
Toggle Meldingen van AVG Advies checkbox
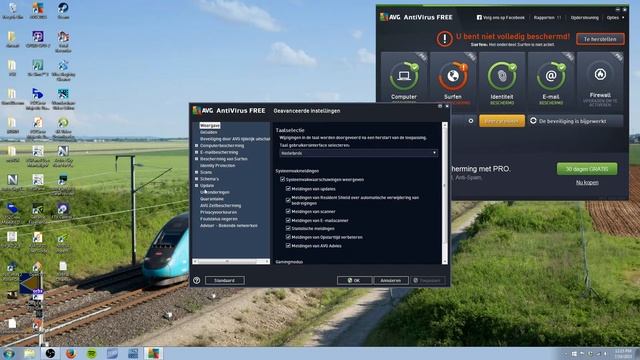(x=288, y=246)
